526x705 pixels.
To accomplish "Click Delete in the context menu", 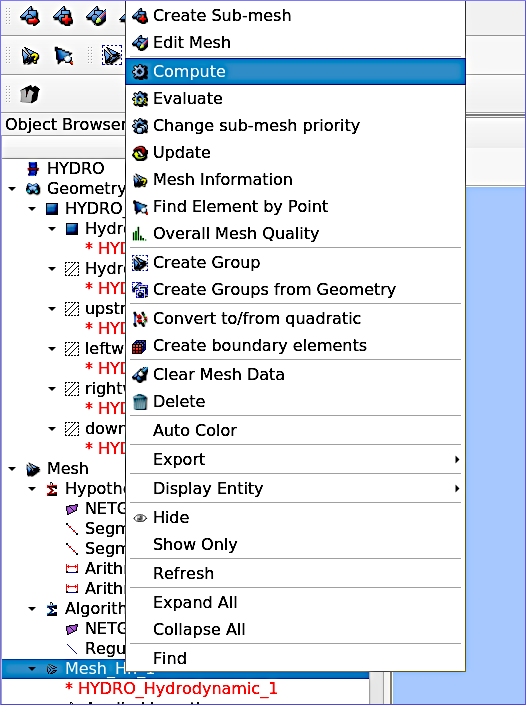I will [x=295, y=401].
